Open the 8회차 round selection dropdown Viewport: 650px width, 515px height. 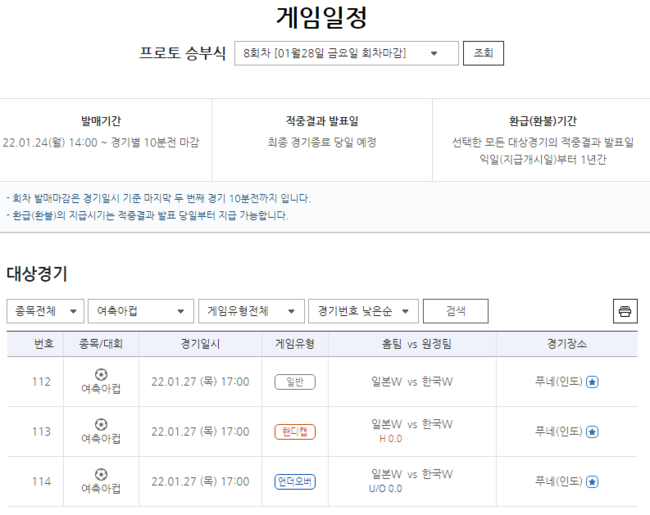point(346,53)
